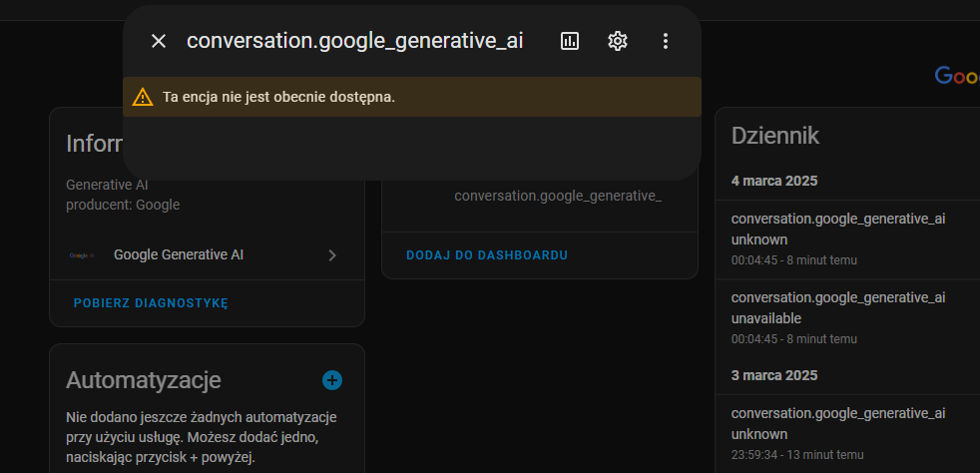Expand Google Generative AI chevron
Screen dimensions: 980x473
(x=332, y=254)
